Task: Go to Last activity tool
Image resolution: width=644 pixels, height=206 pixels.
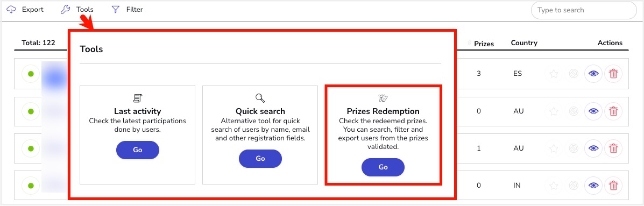Action: click(x=138, y=150)
